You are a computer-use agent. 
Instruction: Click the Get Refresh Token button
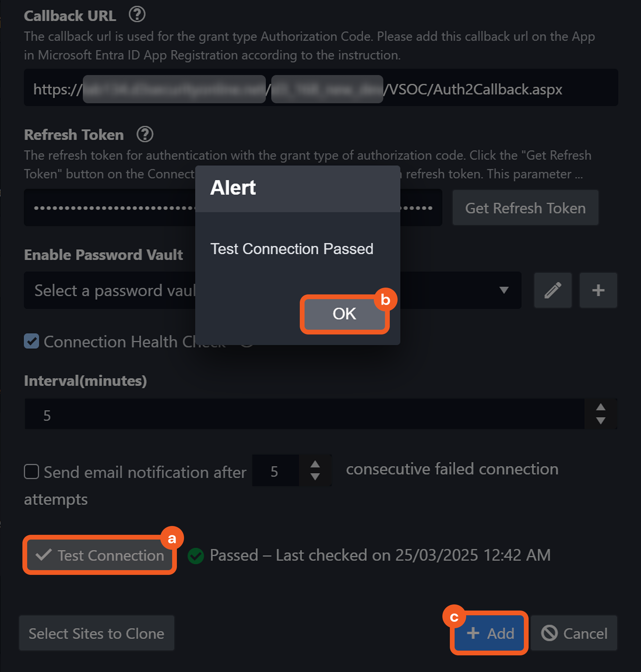coord(525,208)
